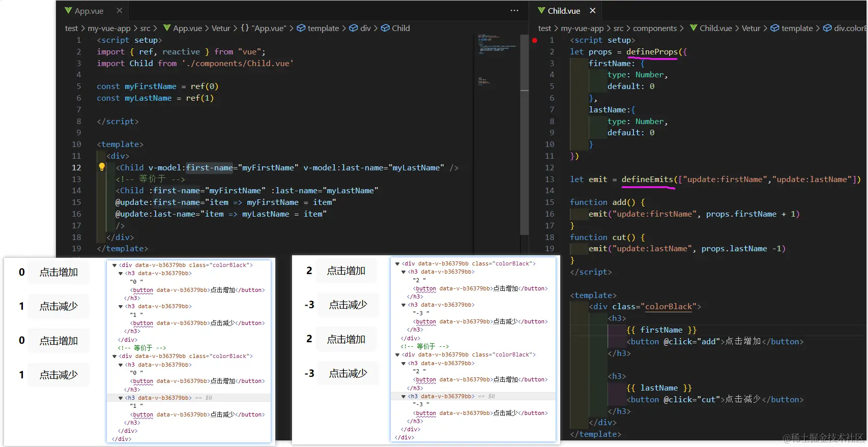Click the v-model:last-name attribute on line 12
Screen dimensions: 868x447
point(374,168)
